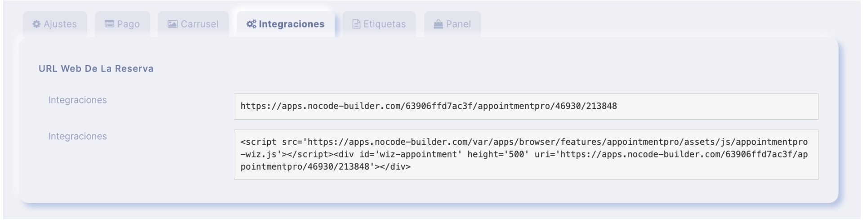Click the document icon on Etiquetas tab
This screenshot has height=224, width=868.
pyautogui.click(x=356, y=24)
